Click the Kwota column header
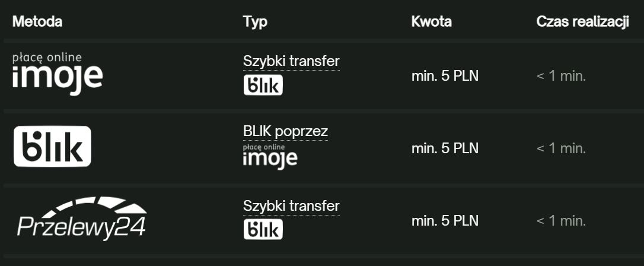The image size is (644, 266). point(431,22)
